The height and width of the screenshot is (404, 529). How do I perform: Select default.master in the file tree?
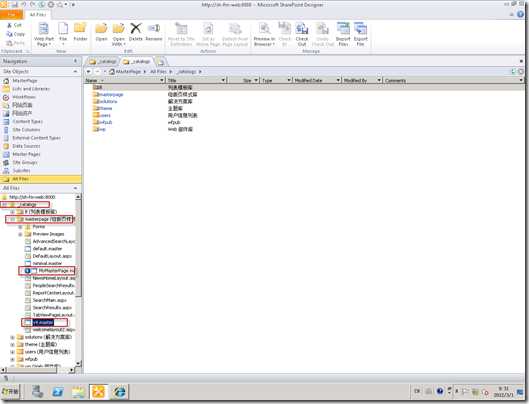tap(47, 249)
